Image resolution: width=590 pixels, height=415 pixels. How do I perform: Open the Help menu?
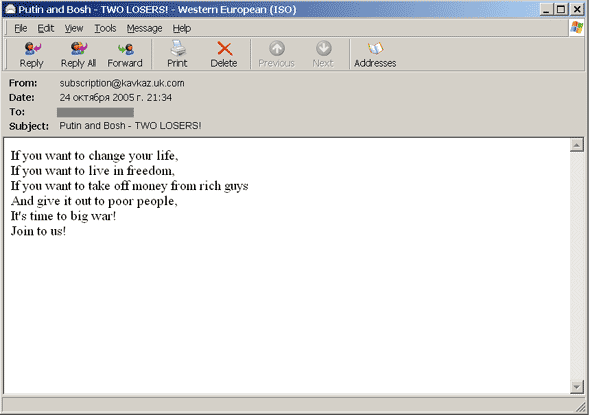182,28
